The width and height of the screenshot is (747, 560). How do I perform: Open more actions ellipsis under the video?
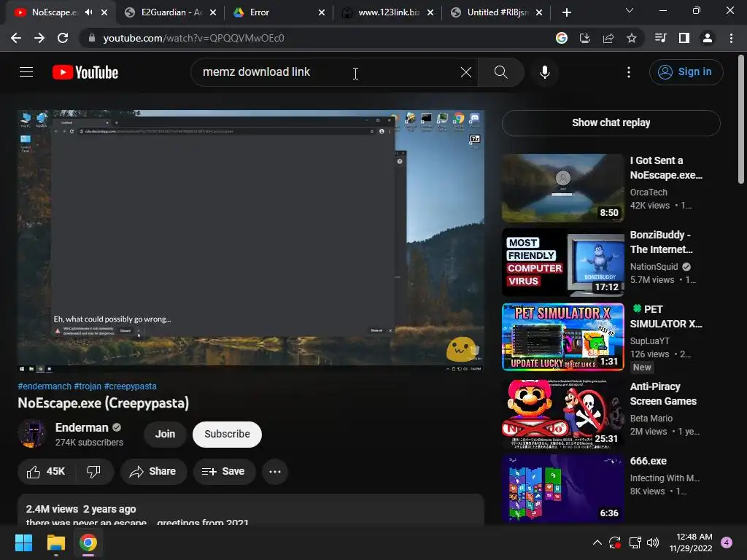275,472
